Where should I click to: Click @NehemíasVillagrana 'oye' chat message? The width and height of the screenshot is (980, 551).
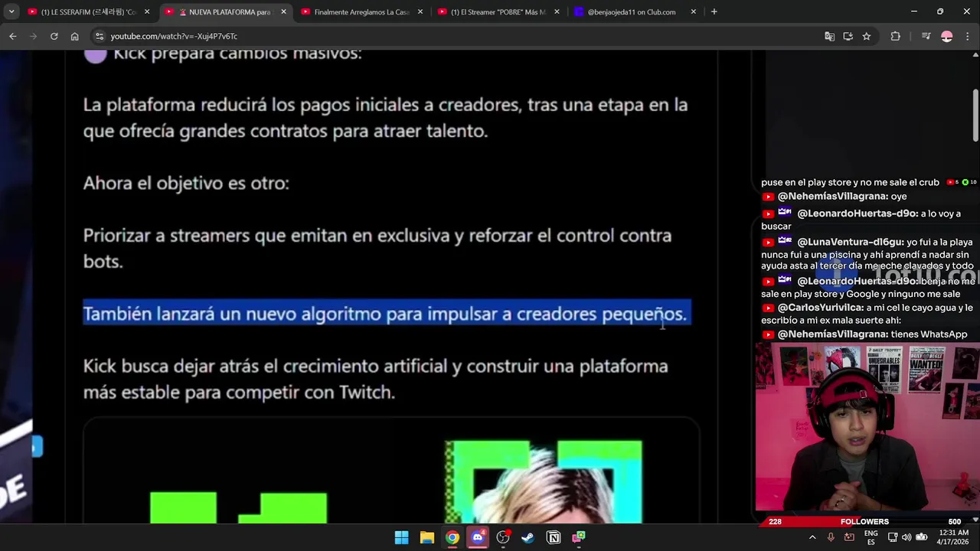[835, 197]
